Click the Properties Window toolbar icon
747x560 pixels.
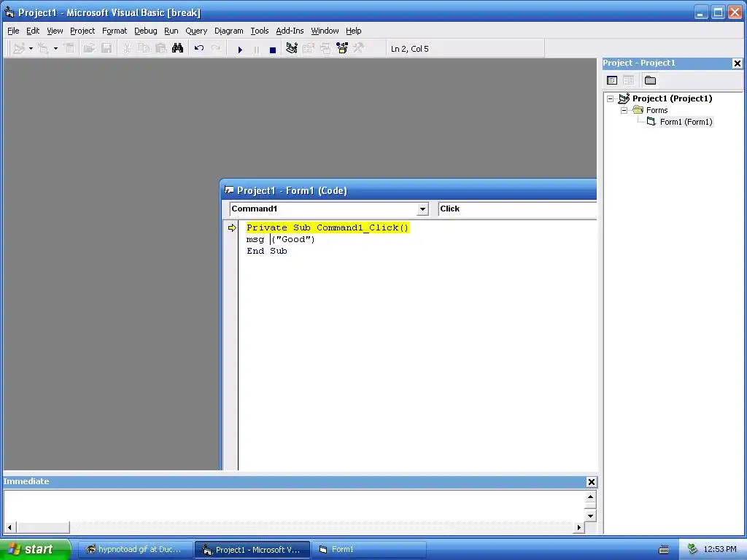click(x=309, y=49)
